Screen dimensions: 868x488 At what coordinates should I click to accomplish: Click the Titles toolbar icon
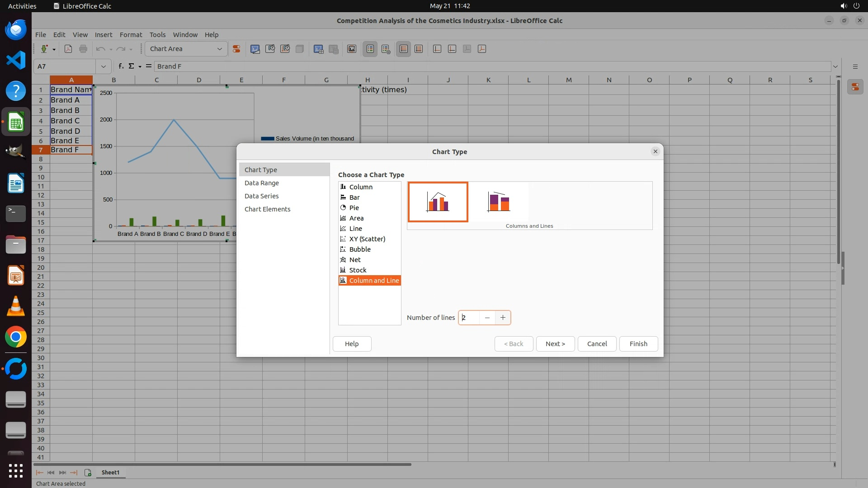tap(352, 49)
